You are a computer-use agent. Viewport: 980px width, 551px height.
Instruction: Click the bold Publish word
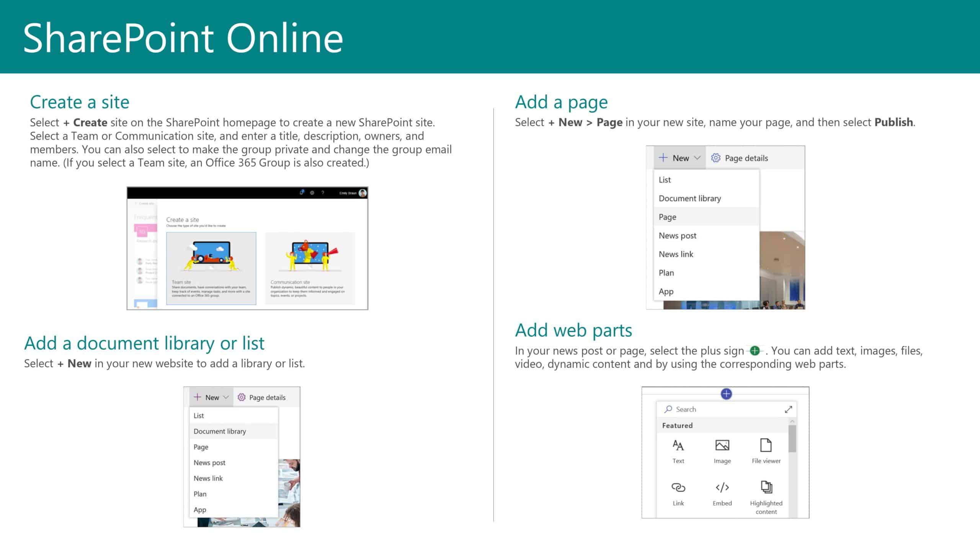tap(894, 122)
